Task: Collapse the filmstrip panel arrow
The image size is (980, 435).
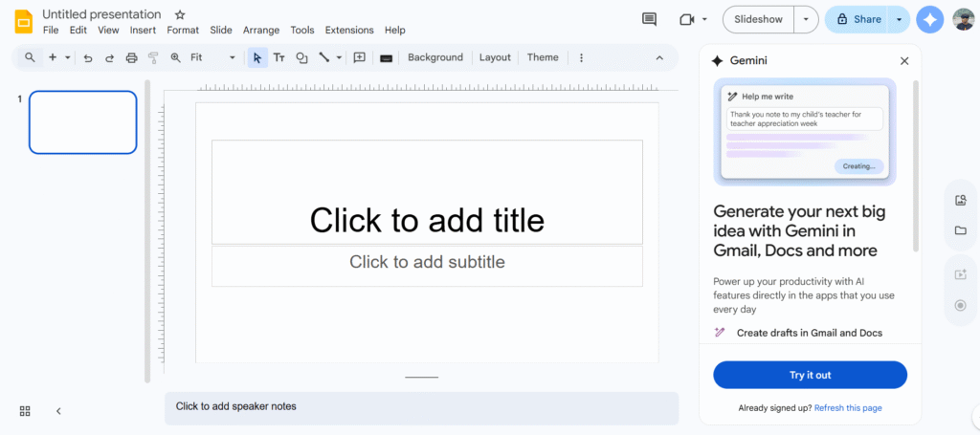Action: coord(58,411)
